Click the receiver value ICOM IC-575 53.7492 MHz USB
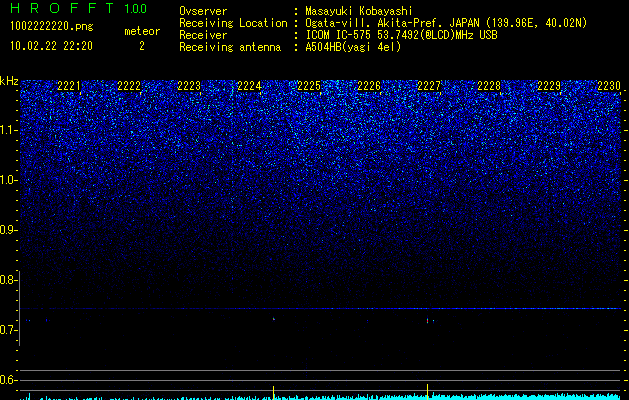Screen dimensions: 629x400 401,35
